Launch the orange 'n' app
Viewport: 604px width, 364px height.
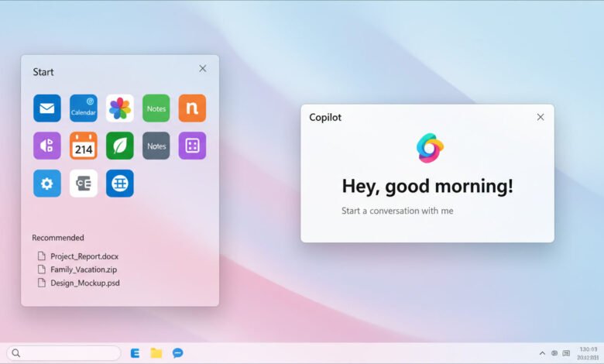pyautogui.click(x=192, y=108)
